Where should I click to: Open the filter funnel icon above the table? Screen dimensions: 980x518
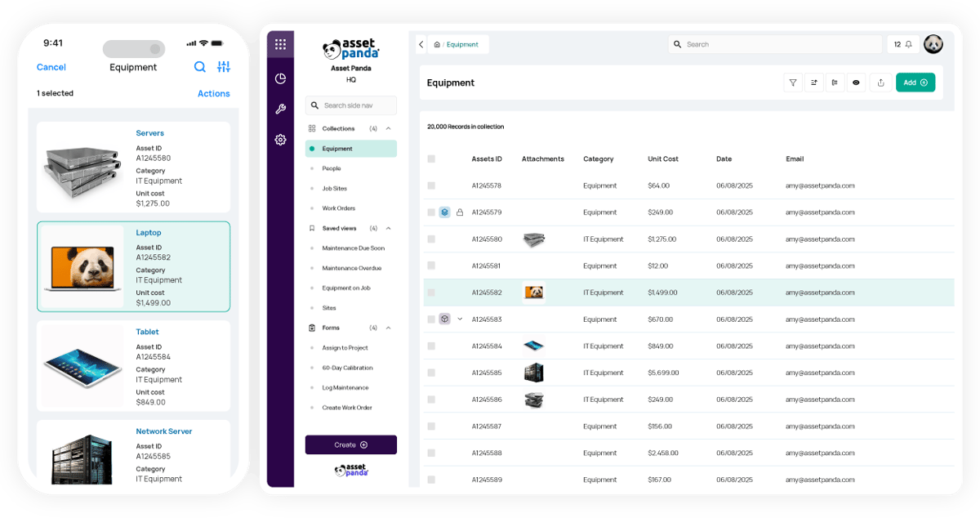[792, 83]
